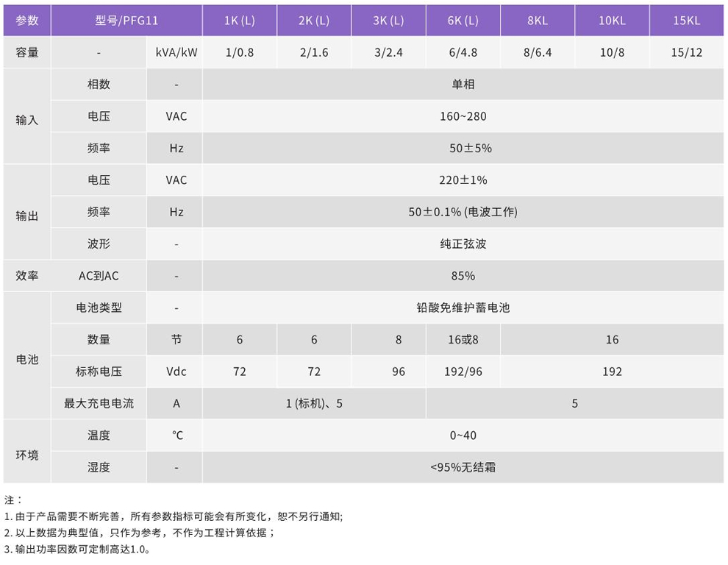Image resolution: width=728 pixels, height=565 pixels.
Task: Click '50±0.1% (电波工作)' value
Action: tap(463, 212)
